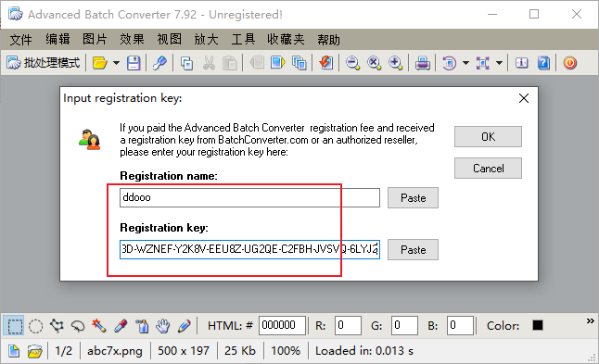599x364 pixels.
Task: Open the fit-to-screen icon
Action: click(483, 63)
